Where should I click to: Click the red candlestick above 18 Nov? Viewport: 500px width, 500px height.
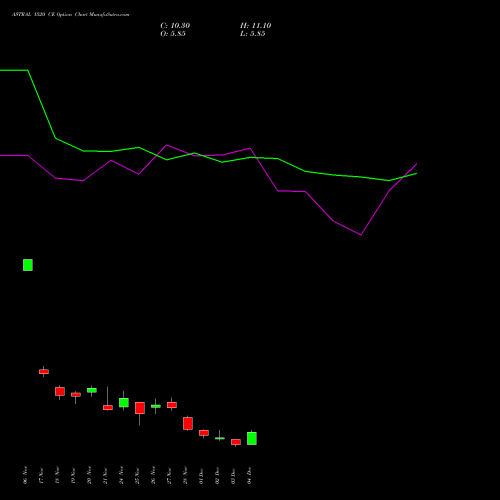[60, 392]
